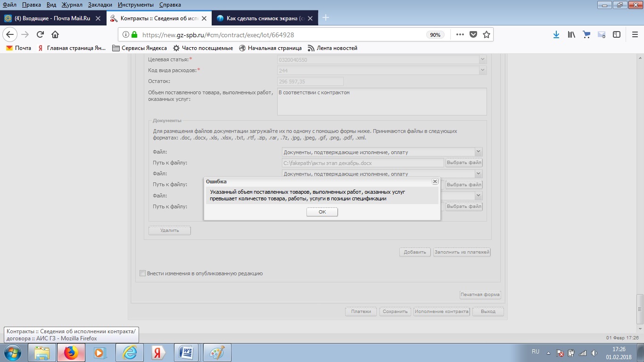Click the Платежи button
Screen dimensions: 644x362
361,312
